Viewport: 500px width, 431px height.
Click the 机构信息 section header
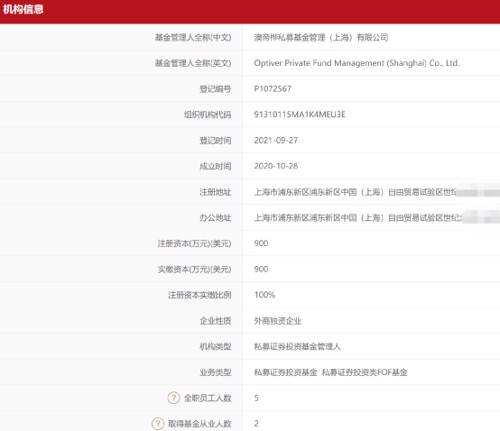(x=23, y=9)
